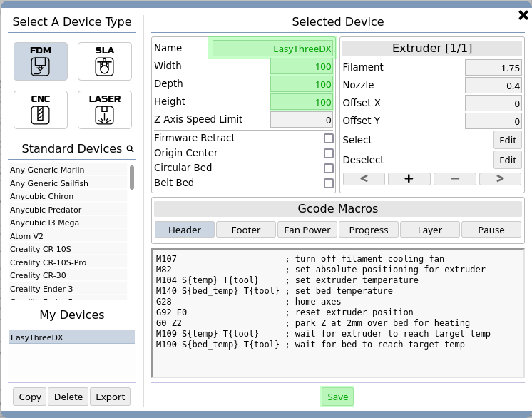This screenshot has width=532, height=418.
Task: Enable the Firmware Retract checkbox
Action: click(x=329, y=138)
